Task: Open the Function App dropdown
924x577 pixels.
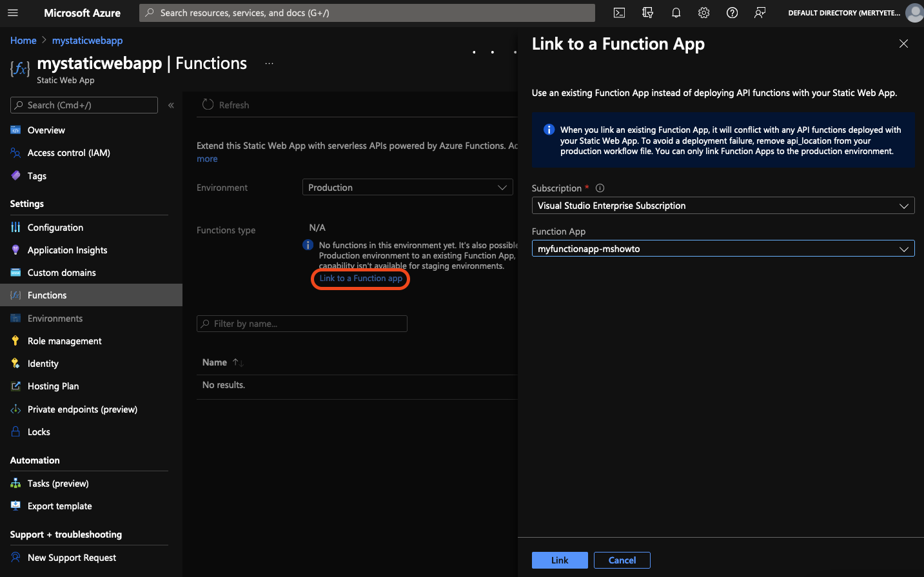Action: pos(723,249)
